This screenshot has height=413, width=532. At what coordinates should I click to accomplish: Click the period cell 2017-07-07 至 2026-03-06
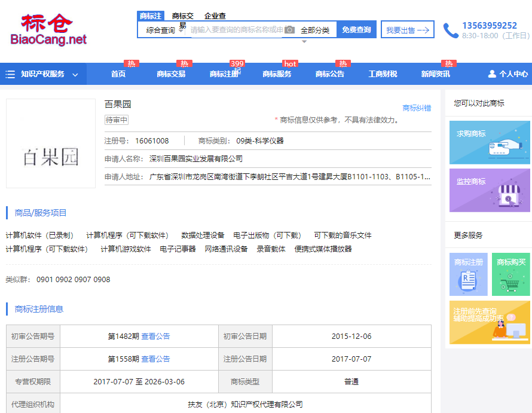[x=139, y=382]
